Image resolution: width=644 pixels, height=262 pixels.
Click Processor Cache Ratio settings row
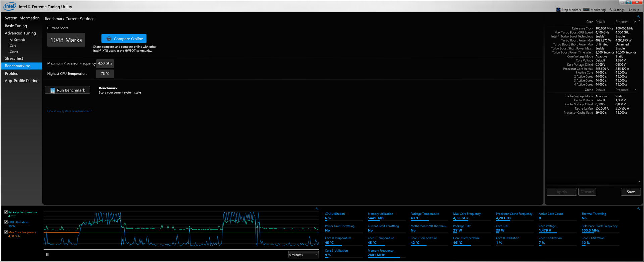point(592,113)
